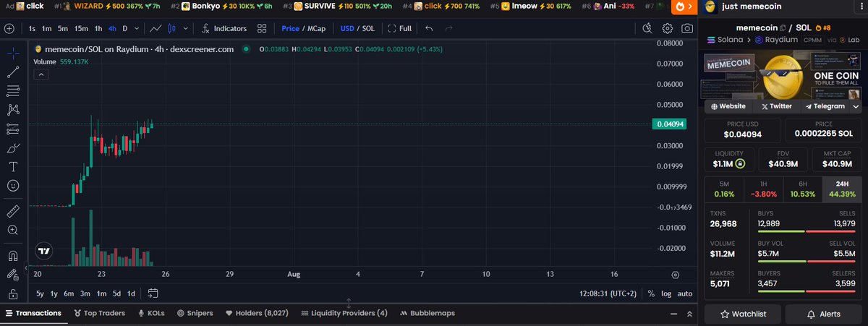Switch to the KOLs tab

pos(150,313)
